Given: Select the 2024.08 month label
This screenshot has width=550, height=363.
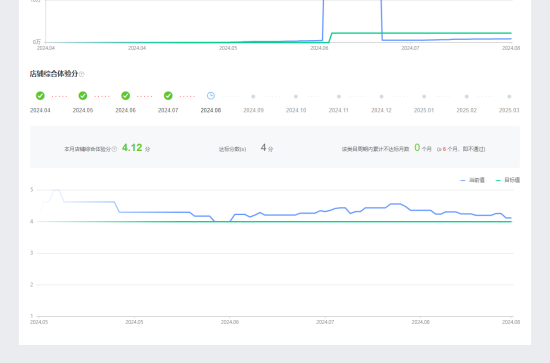Looking at the screenshot, I should (x=211, y=110).
